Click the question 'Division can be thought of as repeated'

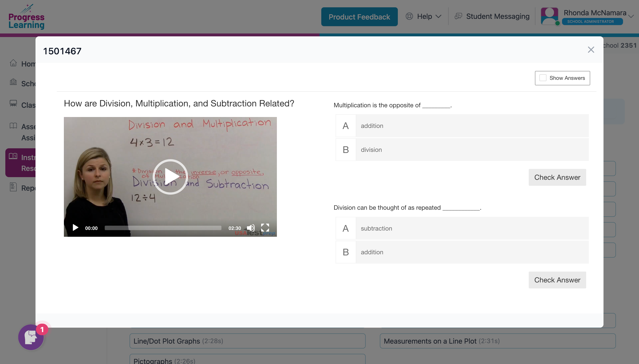(407, 207)
